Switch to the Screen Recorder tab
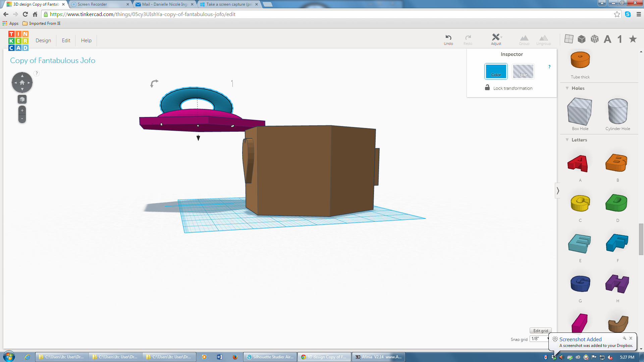The height and width of the screenshot is (362, 644). (x=100, y=4)
